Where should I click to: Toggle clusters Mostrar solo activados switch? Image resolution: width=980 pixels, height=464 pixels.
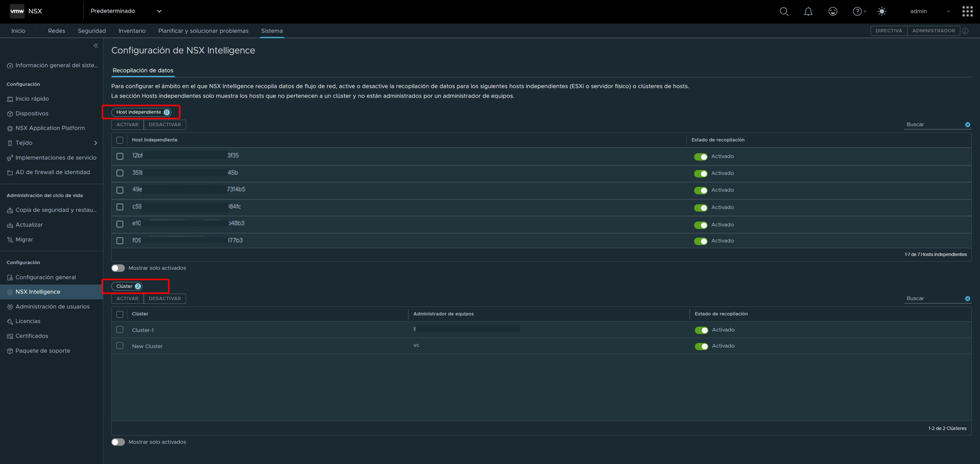(118, 442)
